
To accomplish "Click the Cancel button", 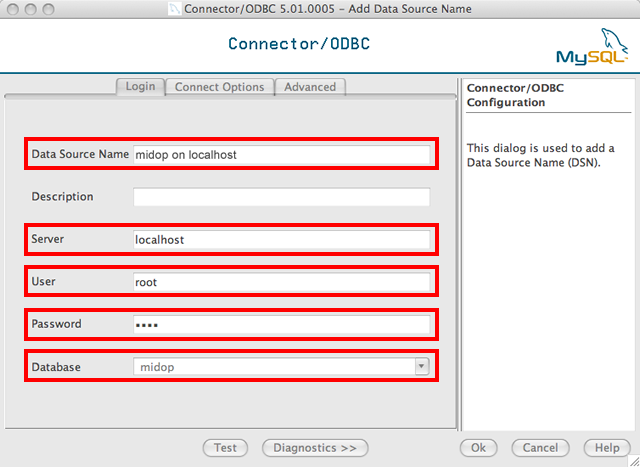I will pos(540,448).
